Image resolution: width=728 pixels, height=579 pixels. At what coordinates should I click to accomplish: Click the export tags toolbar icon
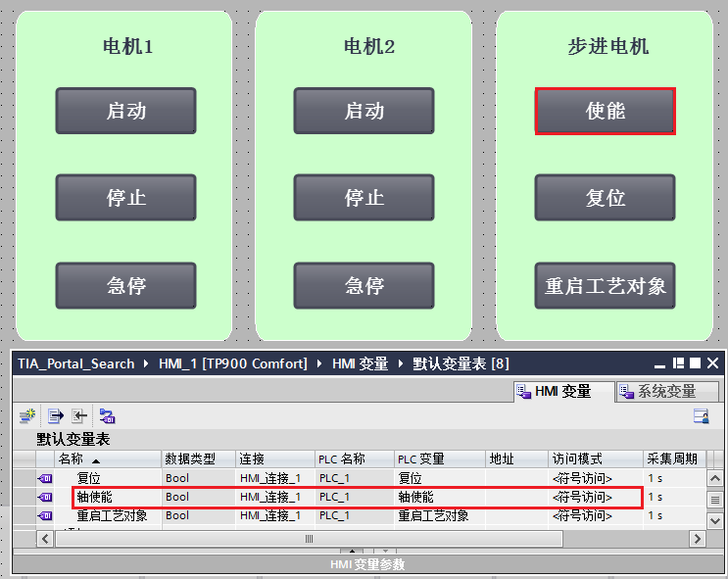coord(55,416)
